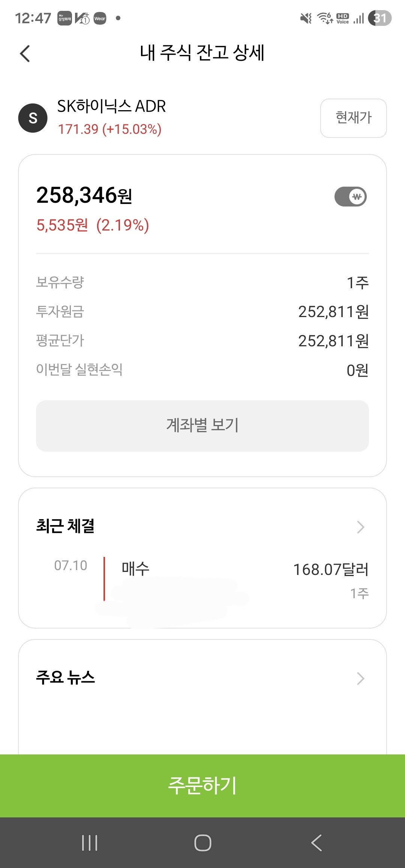Expand 주요 뉴스 chevron arrow
Viewport: 405px width, 868px height.
[361, 678]
